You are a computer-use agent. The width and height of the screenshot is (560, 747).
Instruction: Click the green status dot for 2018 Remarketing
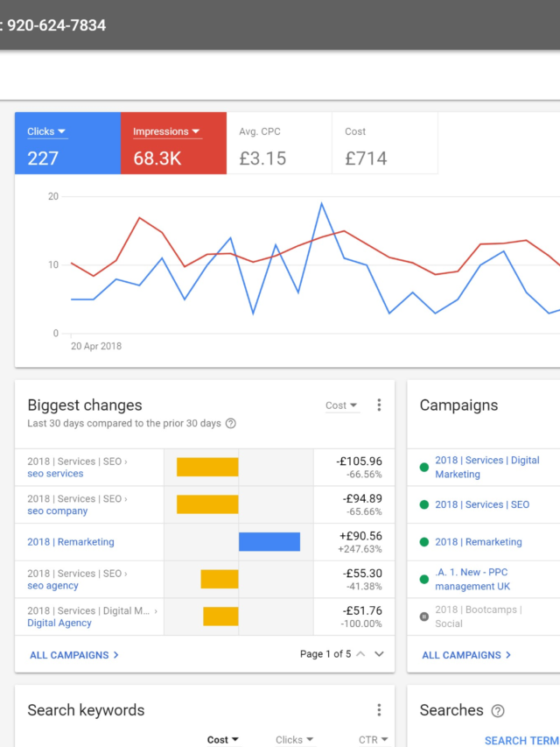tap(424, 542)
